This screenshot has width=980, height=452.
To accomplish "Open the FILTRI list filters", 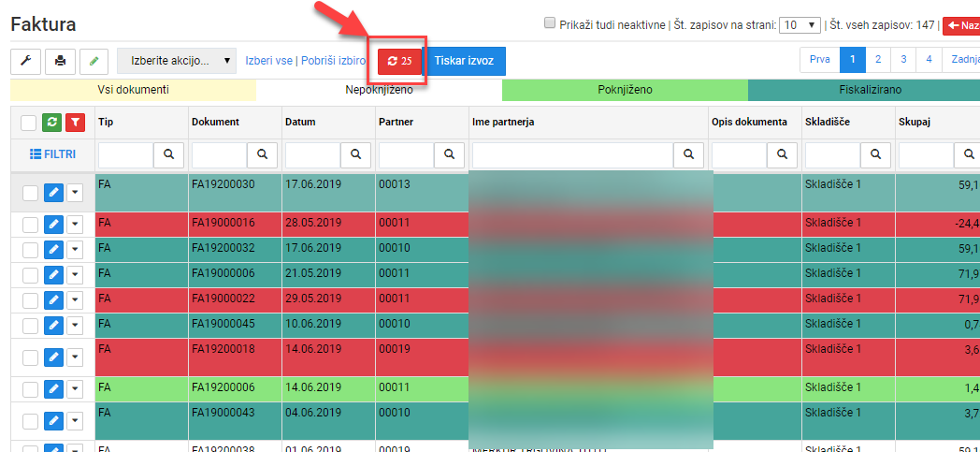I will (x=53, y=153).
